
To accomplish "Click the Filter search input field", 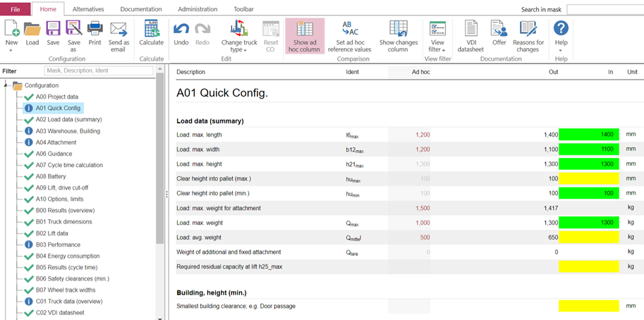I will 98,70.
